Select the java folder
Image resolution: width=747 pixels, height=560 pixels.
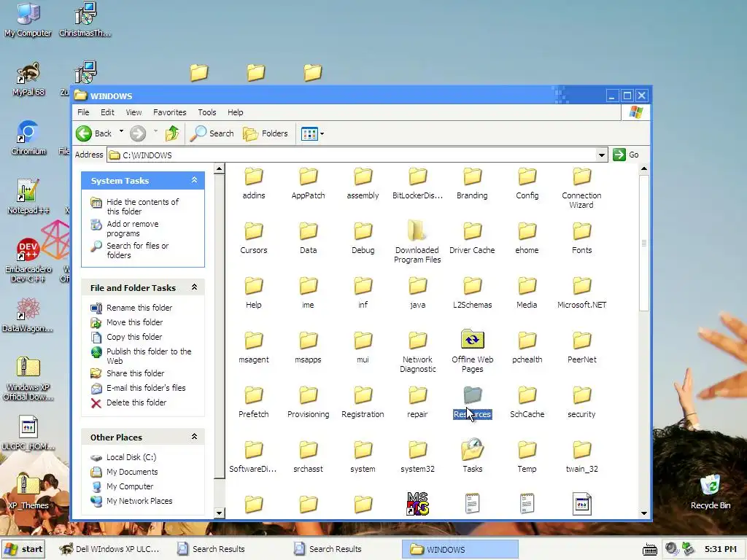tap(417, 293)
